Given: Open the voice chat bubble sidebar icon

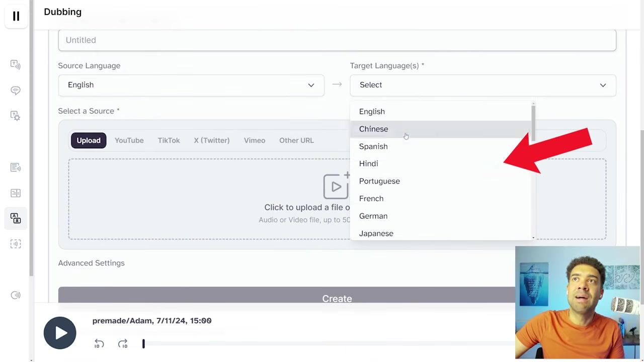Looking at the screenshot, I should [16, 90].
